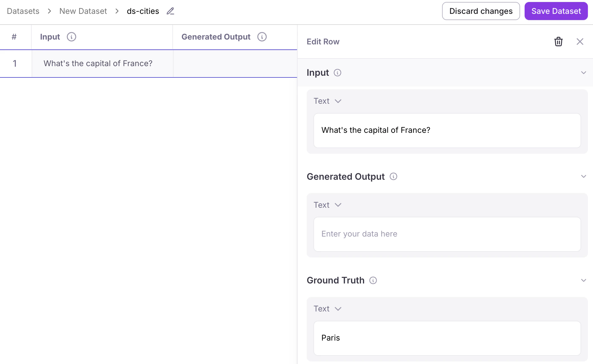The width and height of the screenshot is (593, 364).
Task: Collapse the Ground Truth section
Action: click(583, 280)
